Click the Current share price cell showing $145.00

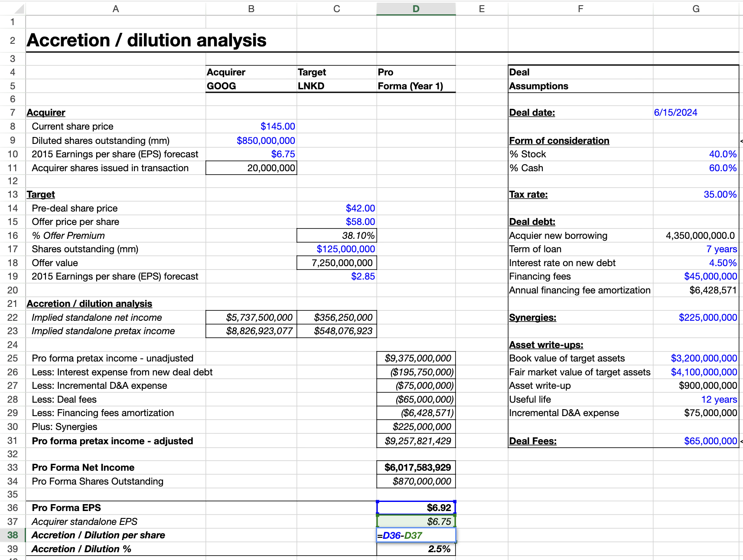coord(251,126)
